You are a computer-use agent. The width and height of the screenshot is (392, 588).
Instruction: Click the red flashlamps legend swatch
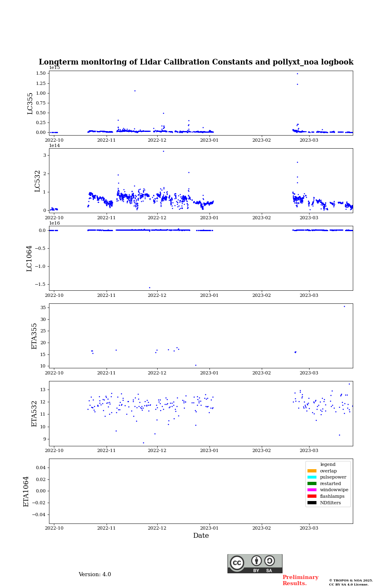click(312, 496)
